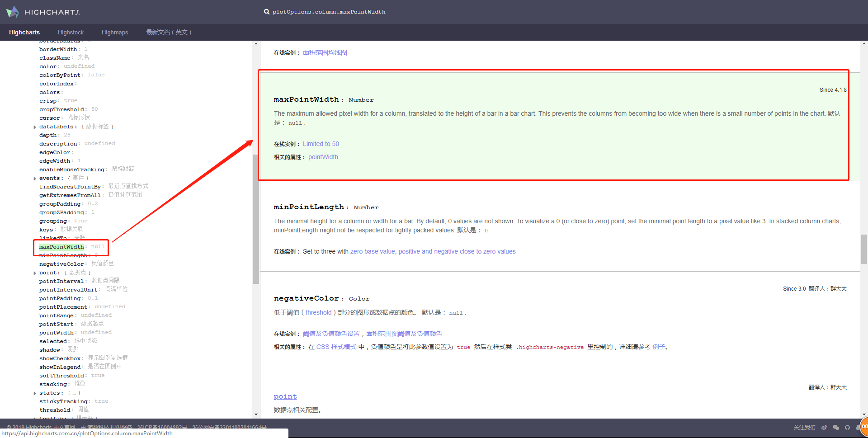Image resolution: width=868 pixels, height=438 pixels.
Task: Select description in the options tree
Action: (58, 144)
